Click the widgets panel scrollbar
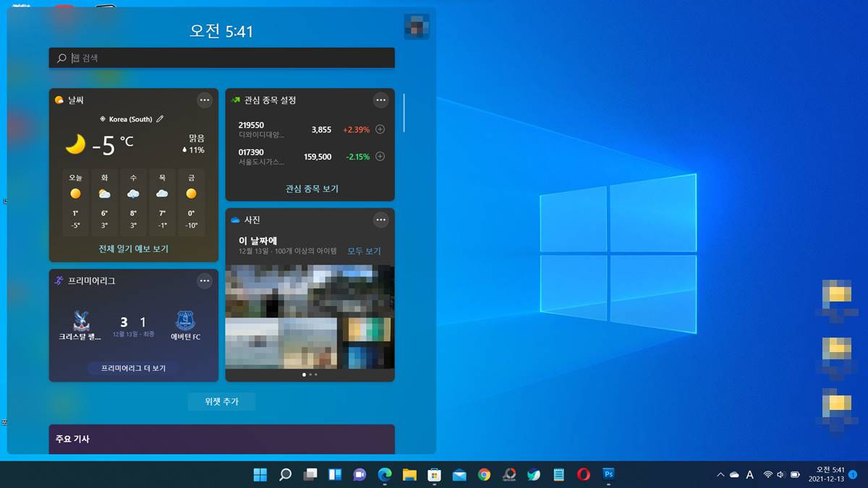Image resolution: width=868 pixels, height=488 pixels. click(404, 113)
